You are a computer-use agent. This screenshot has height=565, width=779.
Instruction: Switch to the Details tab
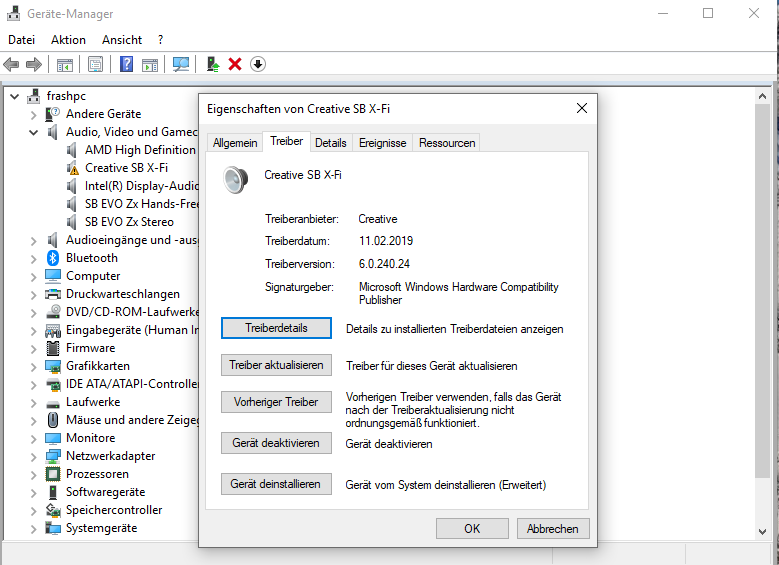click(330, 143)
